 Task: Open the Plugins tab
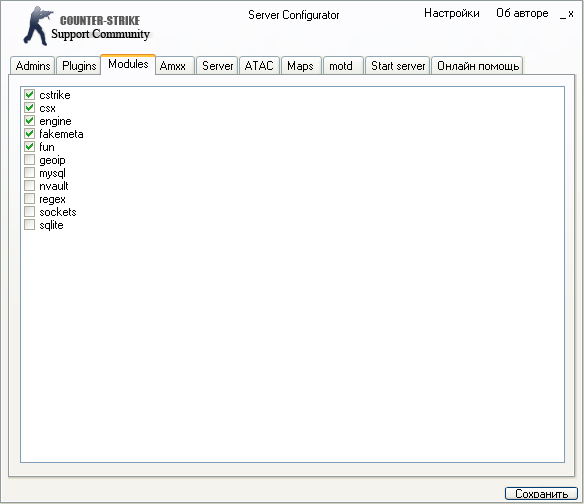[x=79, y=66]
